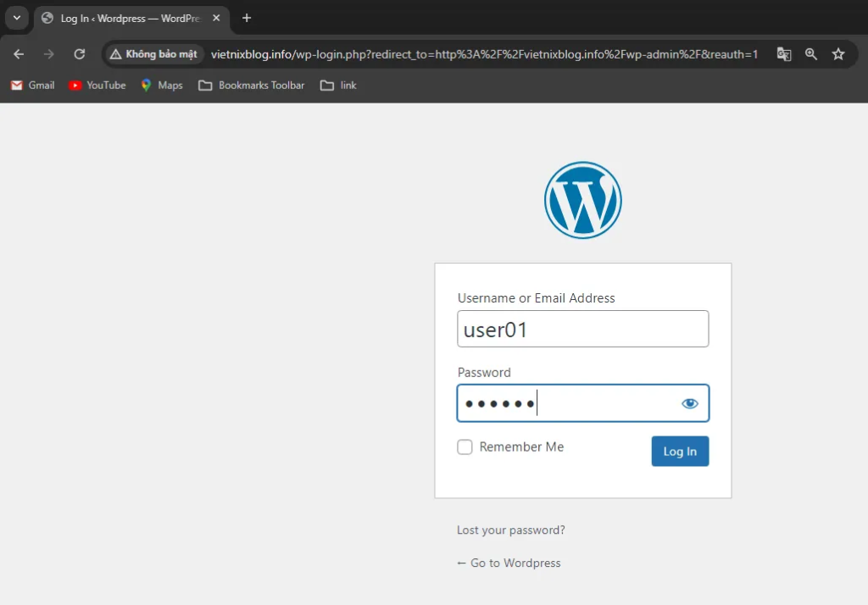The width and height of the screenshot is (868, 605).
Task: Click the Không bảo mật security warning
Action: (153, 54)
